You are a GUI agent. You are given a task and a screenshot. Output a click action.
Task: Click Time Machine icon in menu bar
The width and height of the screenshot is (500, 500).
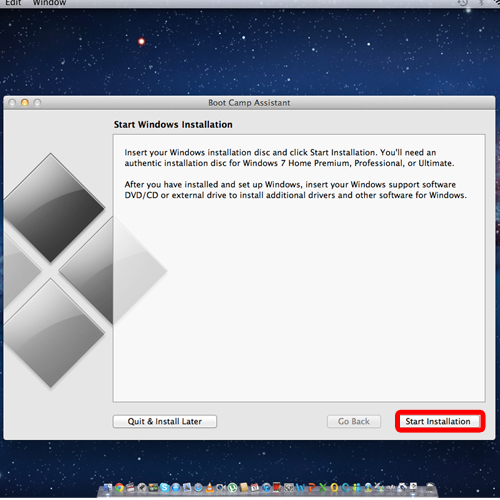463,3
